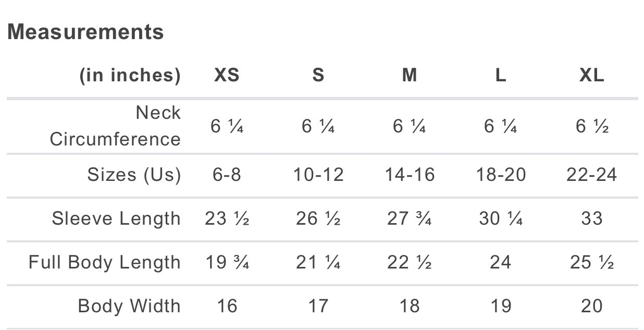Select the XL column header

592,75
